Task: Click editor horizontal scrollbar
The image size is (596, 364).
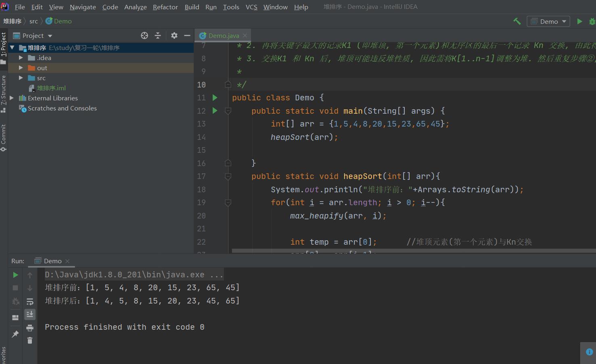Action: [x=414, y=251]
